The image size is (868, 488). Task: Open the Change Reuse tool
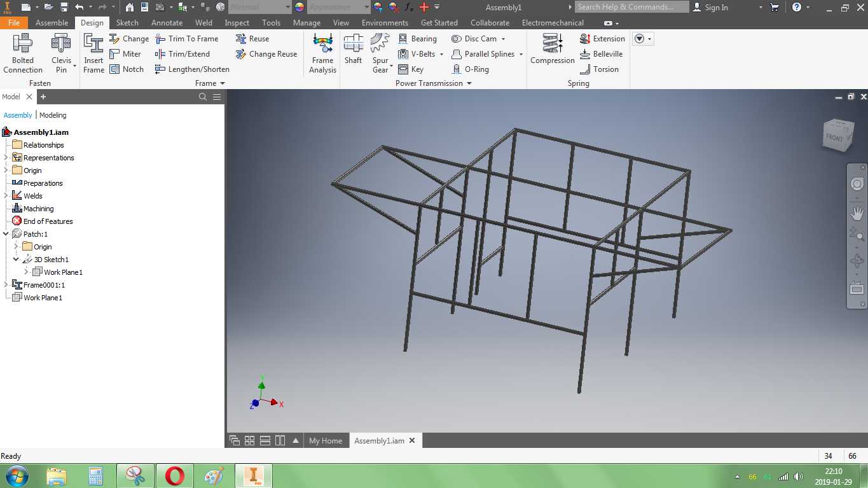click(266, 54)
